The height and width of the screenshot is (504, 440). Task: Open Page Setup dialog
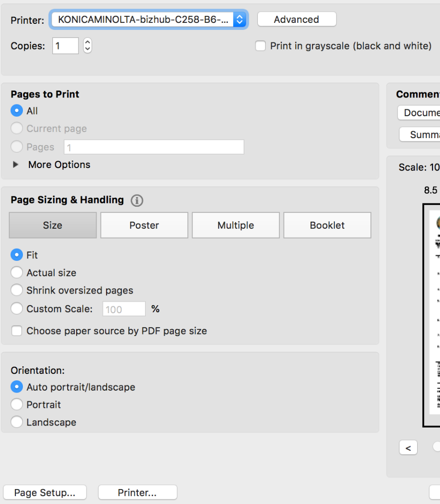coord(45,493)
